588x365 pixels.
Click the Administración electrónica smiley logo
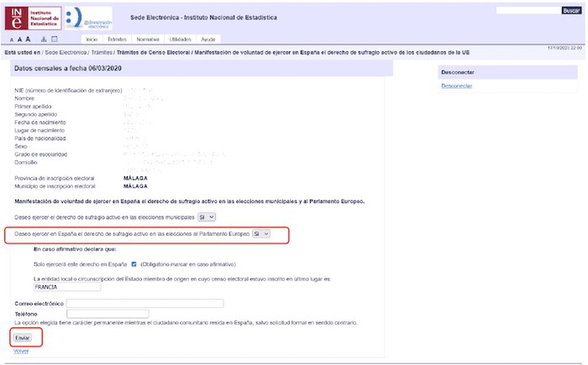(x=88, y=18)
